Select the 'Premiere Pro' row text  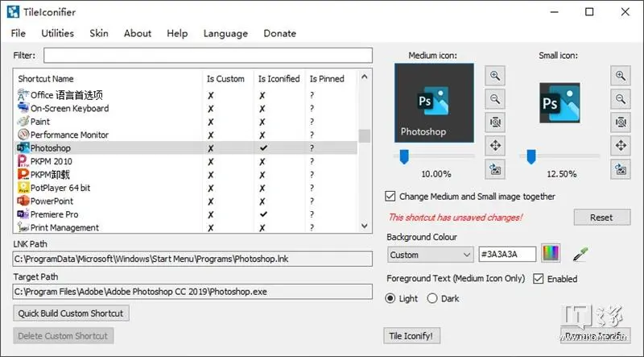coord(54,214)
